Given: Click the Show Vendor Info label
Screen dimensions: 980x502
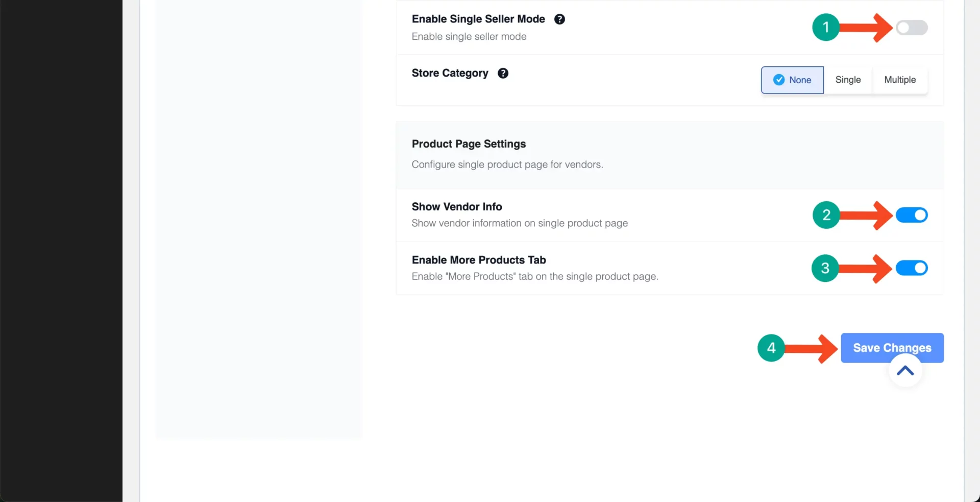Looking at the screenshot, I should (457, 207).
